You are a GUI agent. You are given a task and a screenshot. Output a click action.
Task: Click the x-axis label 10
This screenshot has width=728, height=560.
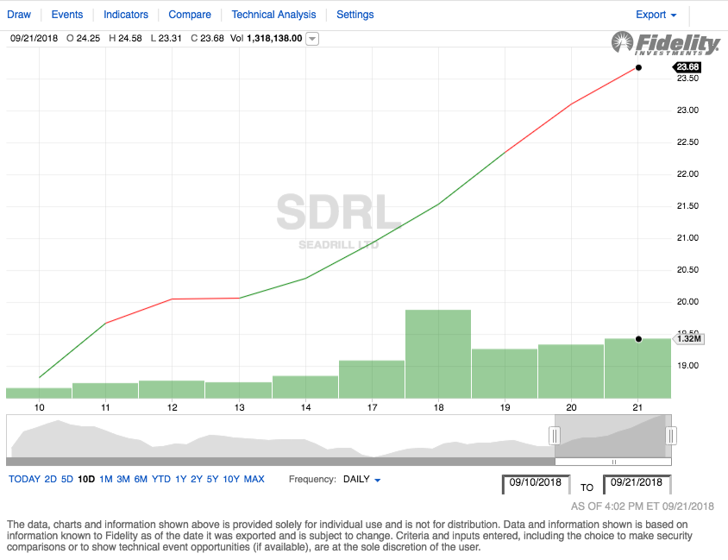pos(40,407)
